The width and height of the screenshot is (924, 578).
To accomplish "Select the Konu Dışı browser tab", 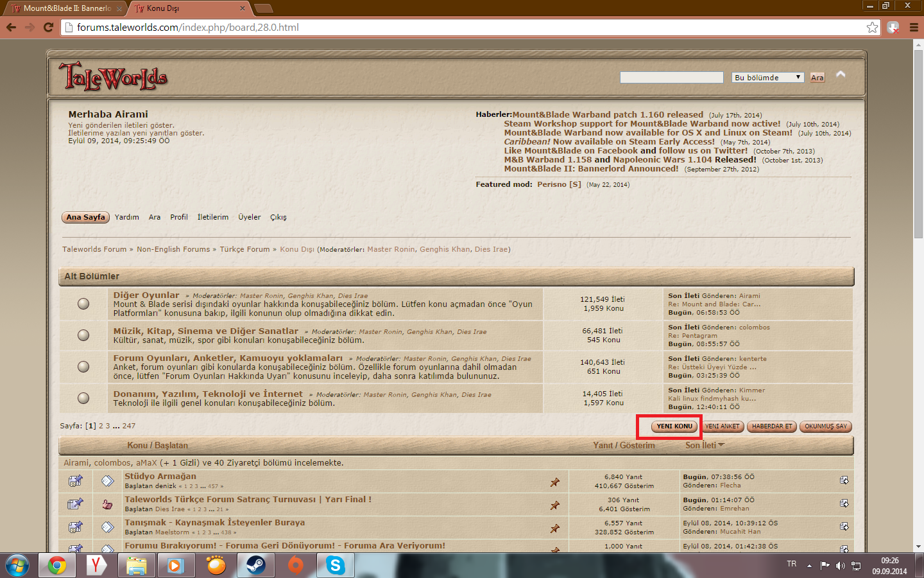I will coord(189,8).
